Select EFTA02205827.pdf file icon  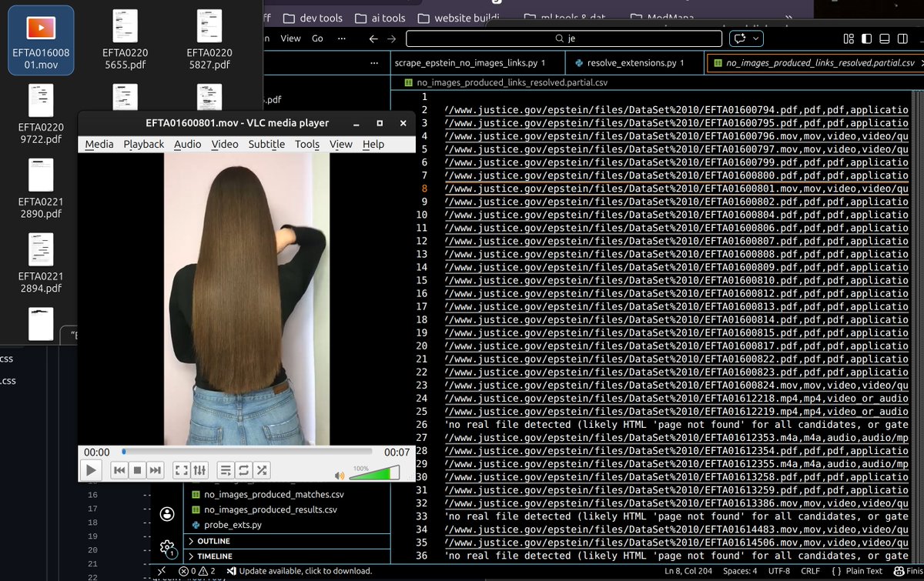209,41
